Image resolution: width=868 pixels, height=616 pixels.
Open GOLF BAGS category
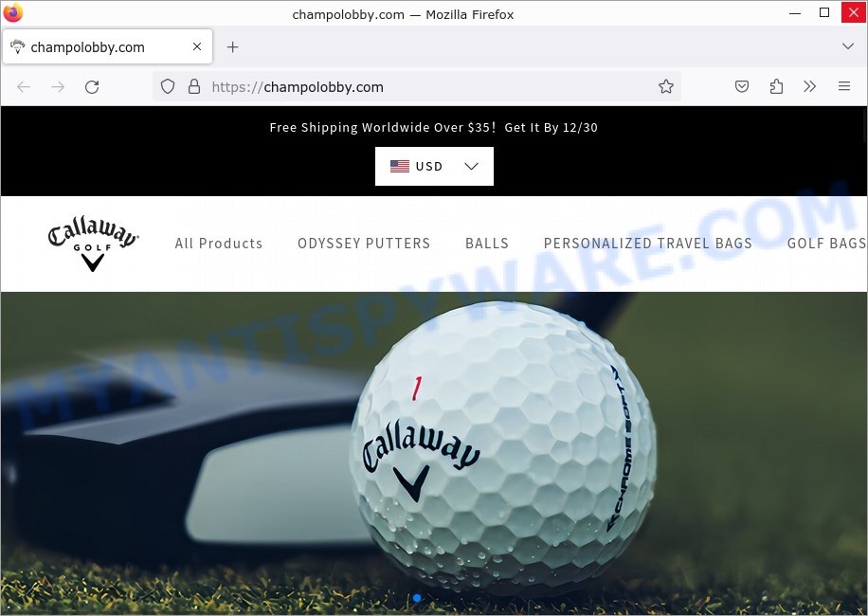pyautogui.click(x=826, y=244)
